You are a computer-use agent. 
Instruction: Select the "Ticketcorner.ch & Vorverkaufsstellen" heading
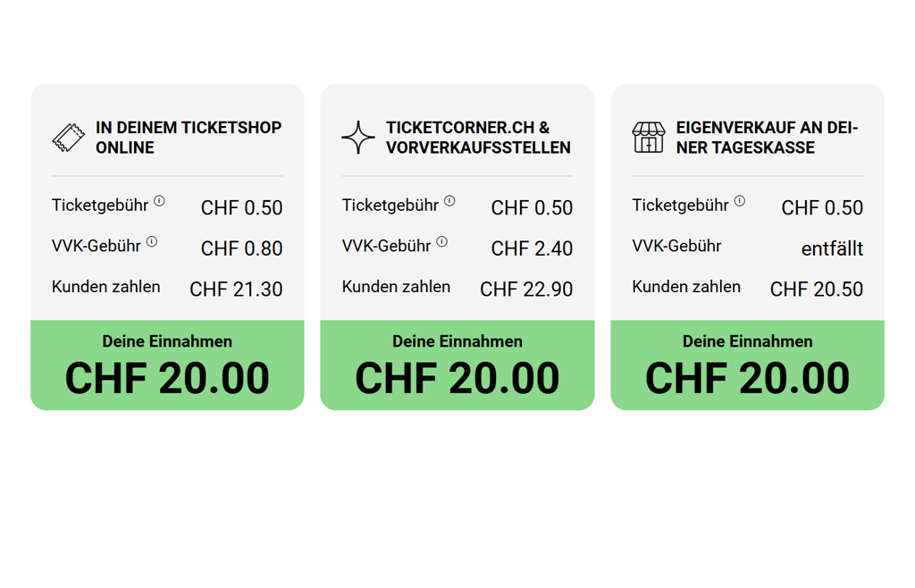[478, 138]
